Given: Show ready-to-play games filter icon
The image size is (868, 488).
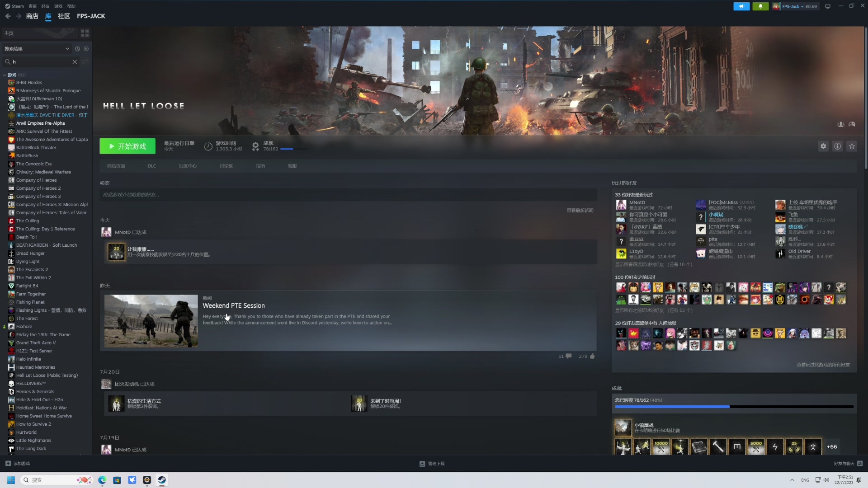Looking at the screenshot, I should (x=86, y=49).
